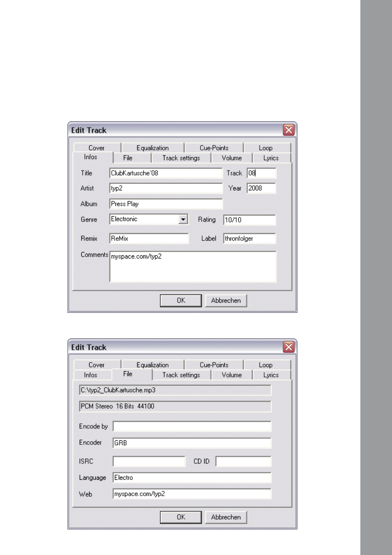This screenshot has height=555, width=392.
Task: Confirm with OK in upper Edit Track dialog
Action: tap(181, 301)
